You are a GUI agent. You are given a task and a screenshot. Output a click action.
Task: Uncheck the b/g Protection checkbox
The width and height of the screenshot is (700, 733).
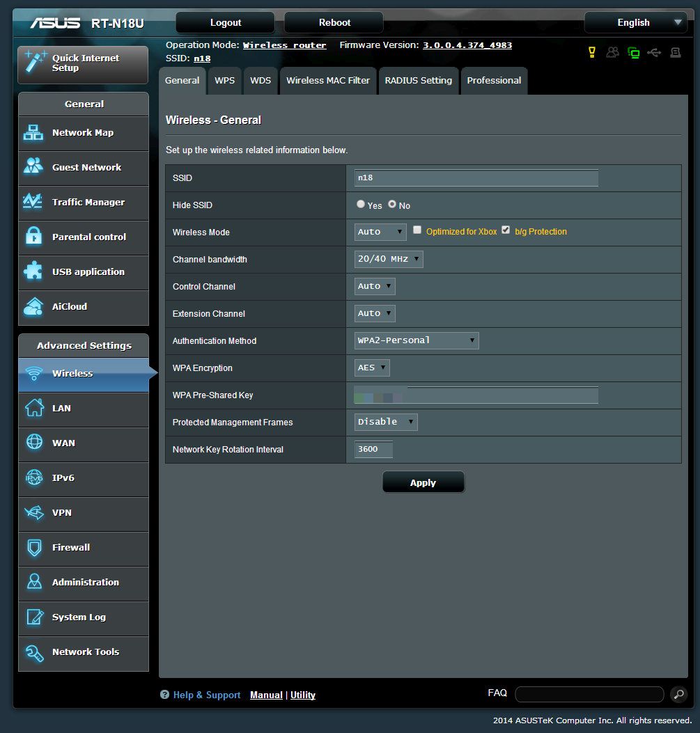point(506,230)
